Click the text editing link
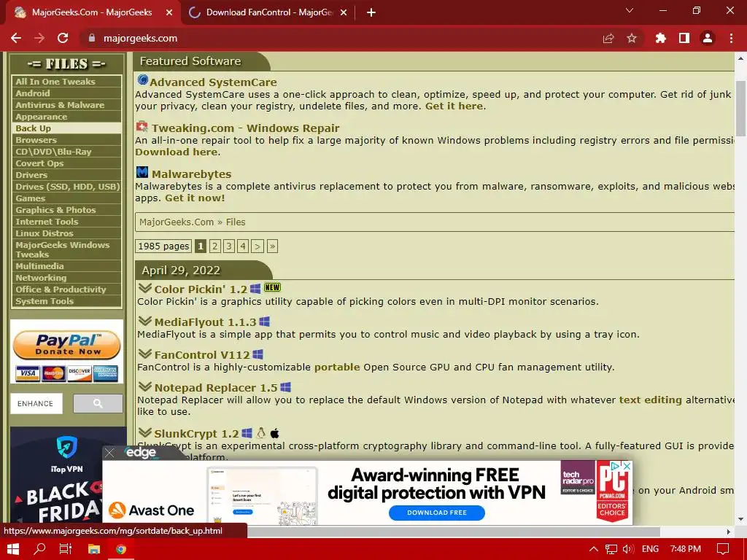Viewport: 747px width, 560px height. point(650,400)
